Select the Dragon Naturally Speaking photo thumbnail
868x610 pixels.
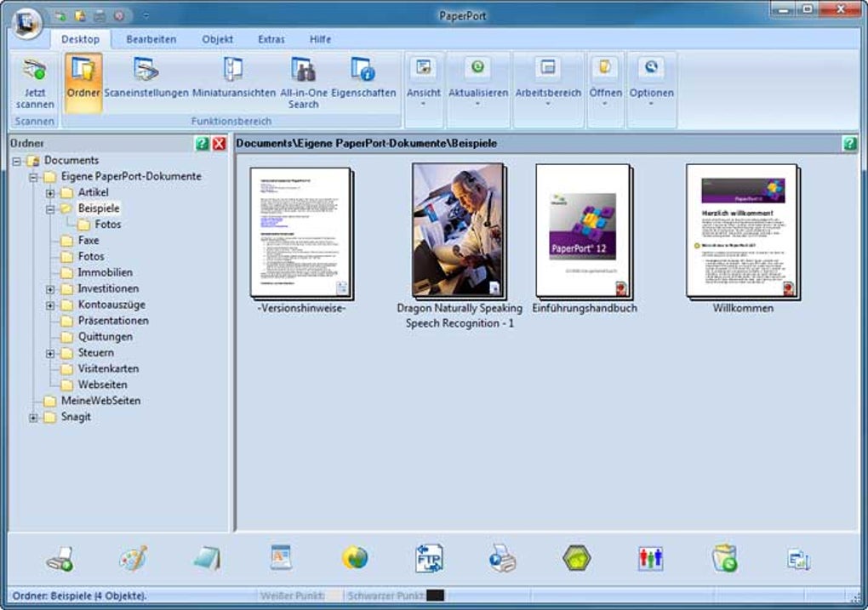[x=459, y=231]
